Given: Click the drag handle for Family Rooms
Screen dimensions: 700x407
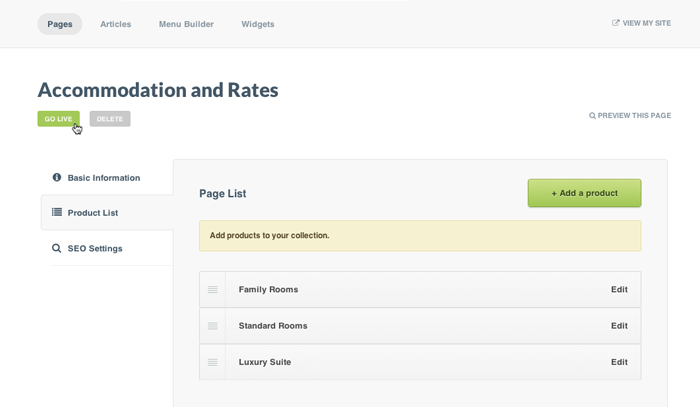Looking at the screenshot, I should pyautogui.click(x=213, y=290).
